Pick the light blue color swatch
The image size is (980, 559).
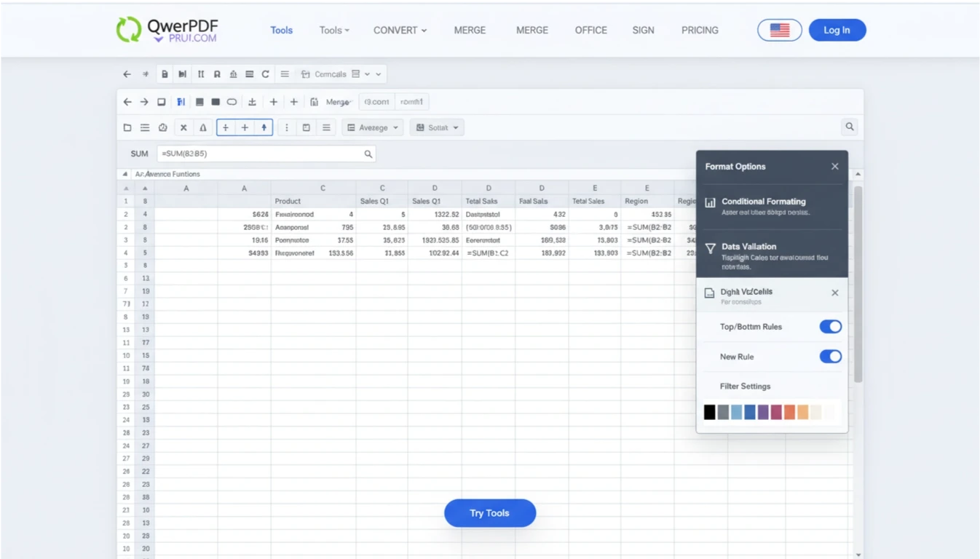tap(736, 413)
